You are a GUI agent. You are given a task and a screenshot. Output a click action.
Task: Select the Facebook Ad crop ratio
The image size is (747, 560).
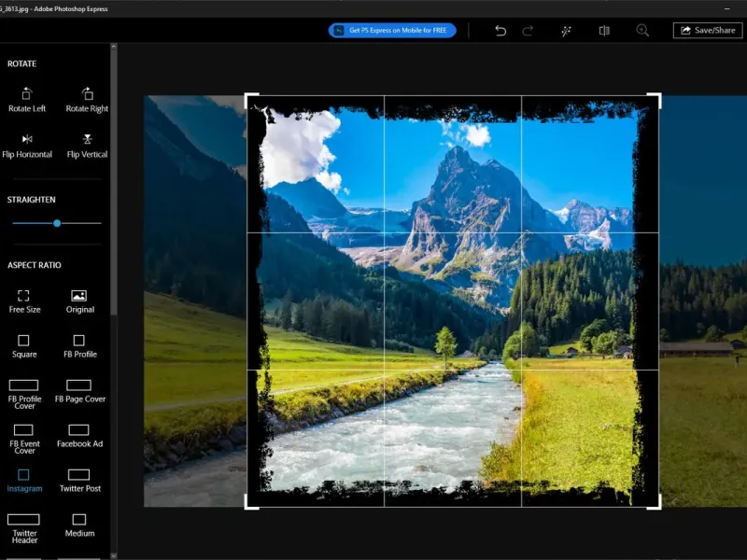79,436
